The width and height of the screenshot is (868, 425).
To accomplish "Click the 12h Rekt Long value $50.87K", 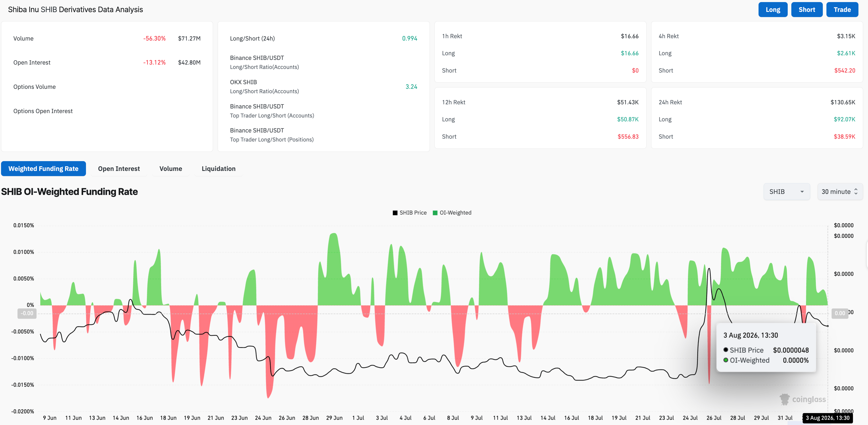I will 628,119.
